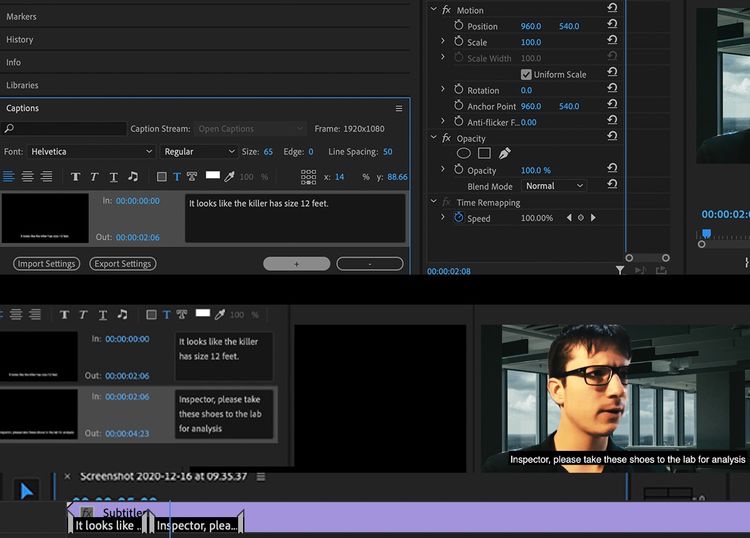Open the Blend Mode dropdown set to Normal
This screenshot has width=750, height=538.
555,186
